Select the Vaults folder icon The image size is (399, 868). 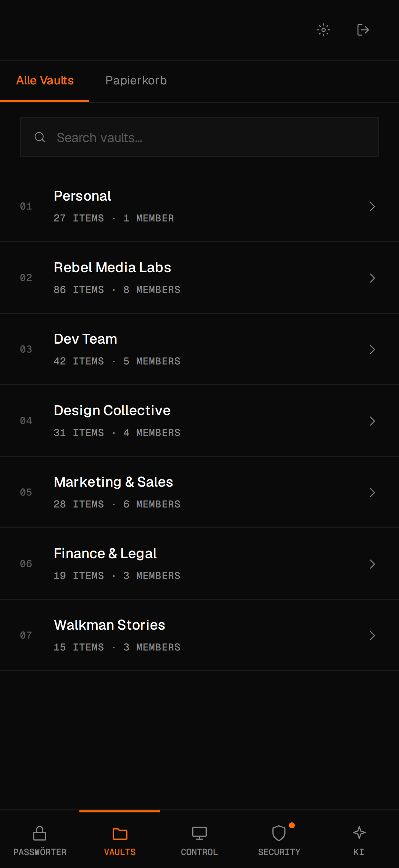point(120,834)
